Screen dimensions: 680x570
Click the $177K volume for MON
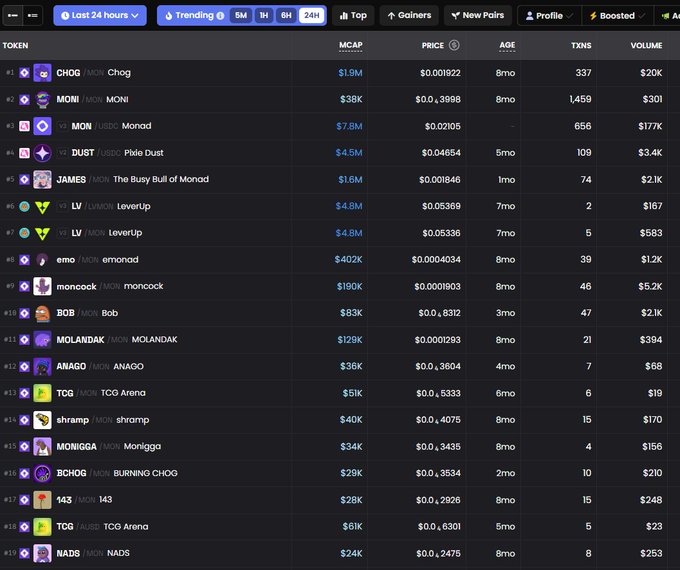point(650,126)
